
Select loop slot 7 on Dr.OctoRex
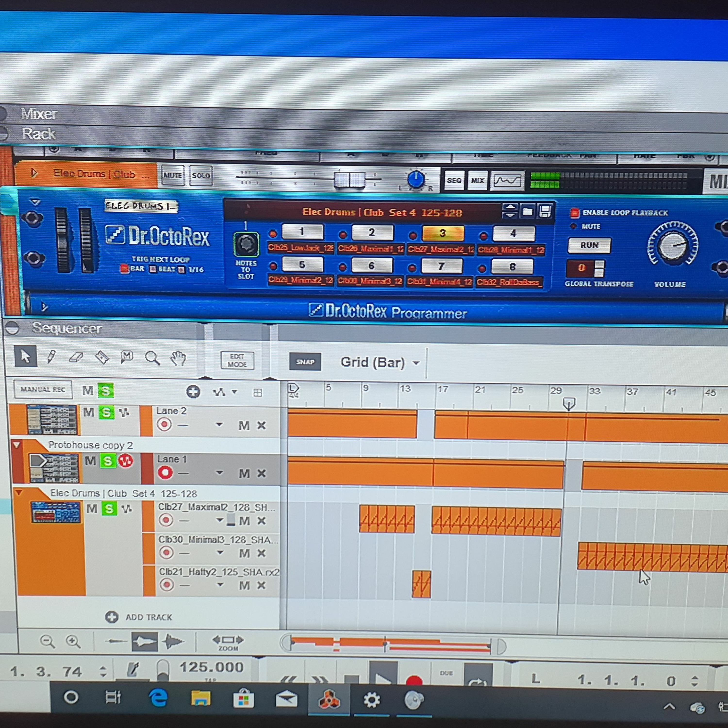tap(442, 266)
